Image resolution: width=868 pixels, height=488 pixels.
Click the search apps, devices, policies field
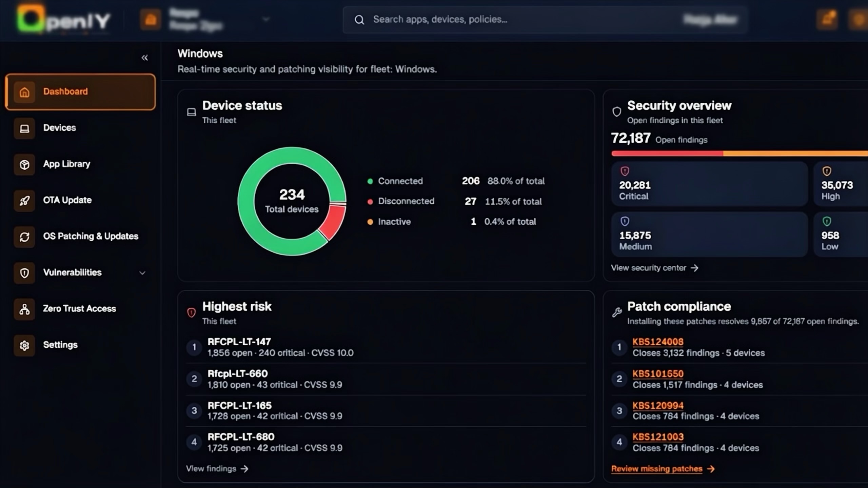click(545, 20)
